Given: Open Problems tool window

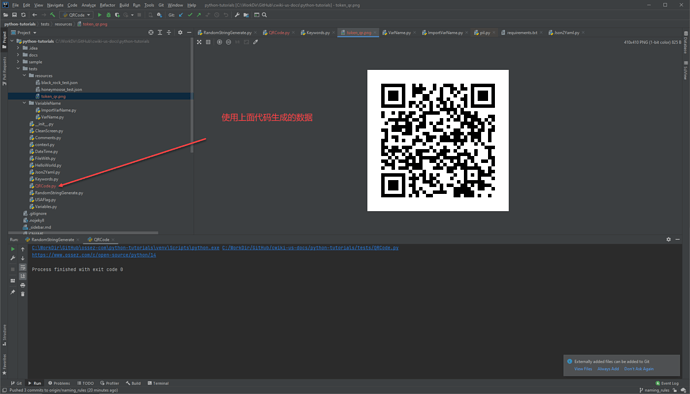Looking at the screenshot, I should click(x=59, y=383).
